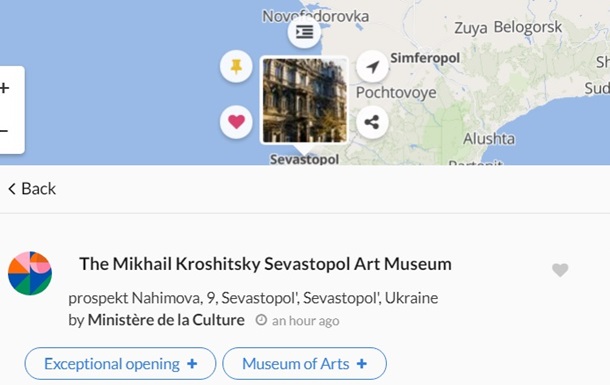Click the colorful circular organizer avatar
The image size is (610, 385).
pos(30,273)
